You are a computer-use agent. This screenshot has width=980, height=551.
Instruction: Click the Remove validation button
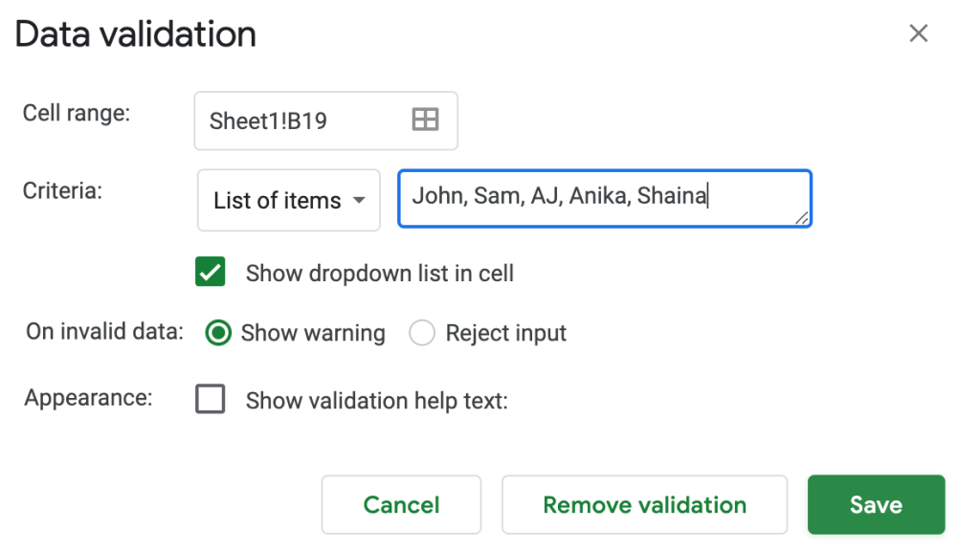pyautogui.click(x=644, y=505)
